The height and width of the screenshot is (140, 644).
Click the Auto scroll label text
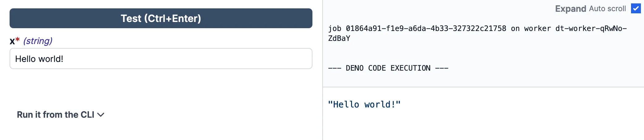pos(607,9)
